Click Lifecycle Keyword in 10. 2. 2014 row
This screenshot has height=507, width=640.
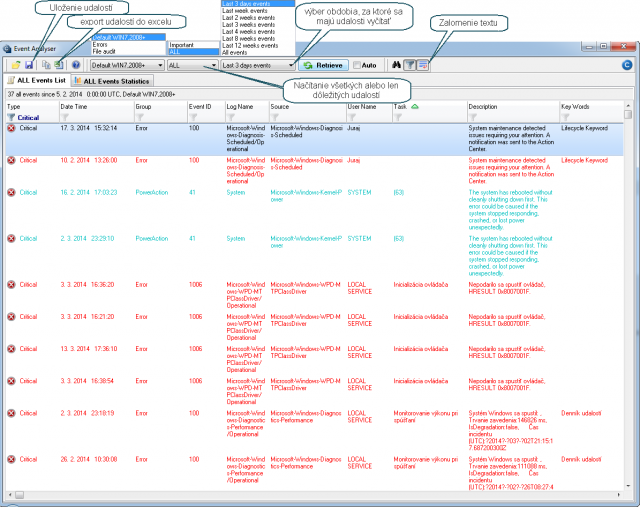[584, 160]
